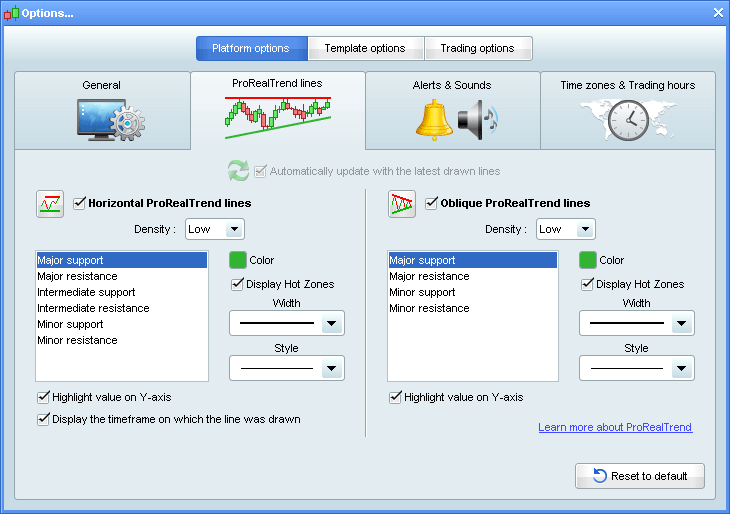Open the Trading options tab
This screenshot has height=514, width=730.
tap(477, 48)
